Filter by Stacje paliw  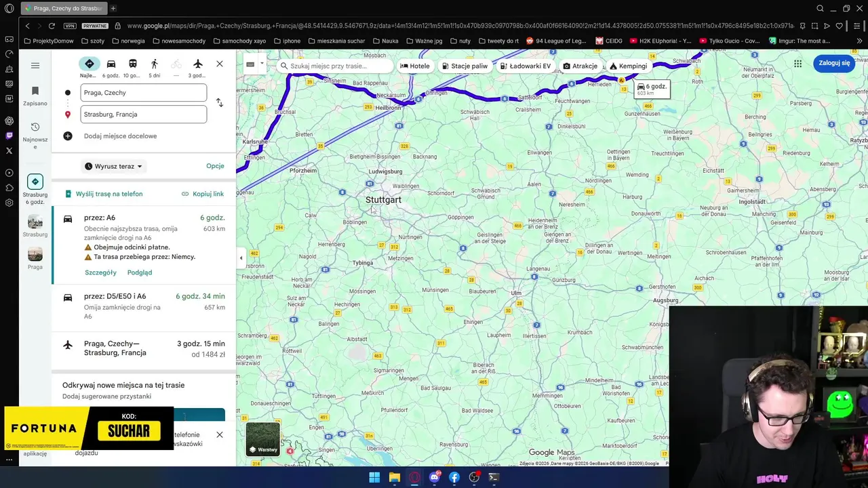pyautogui.click(x=465, y=66)
